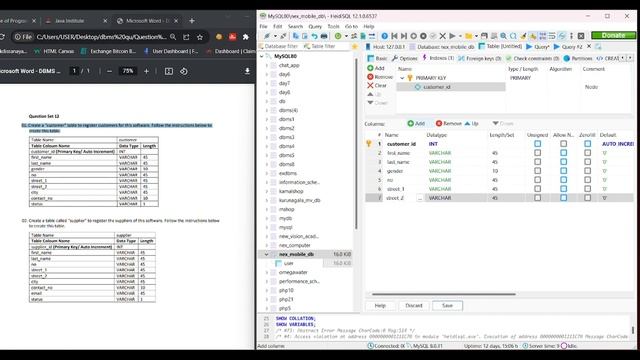This screenshot has height=360, width=640.
Task: Open dropdown arrow next to refresh icon
Action: [x=346, y=36]
